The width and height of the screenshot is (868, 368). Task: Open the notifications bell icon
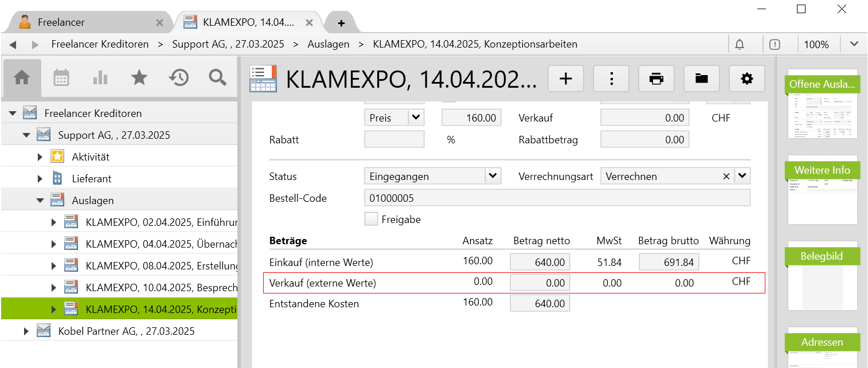(x=740, y=44)
